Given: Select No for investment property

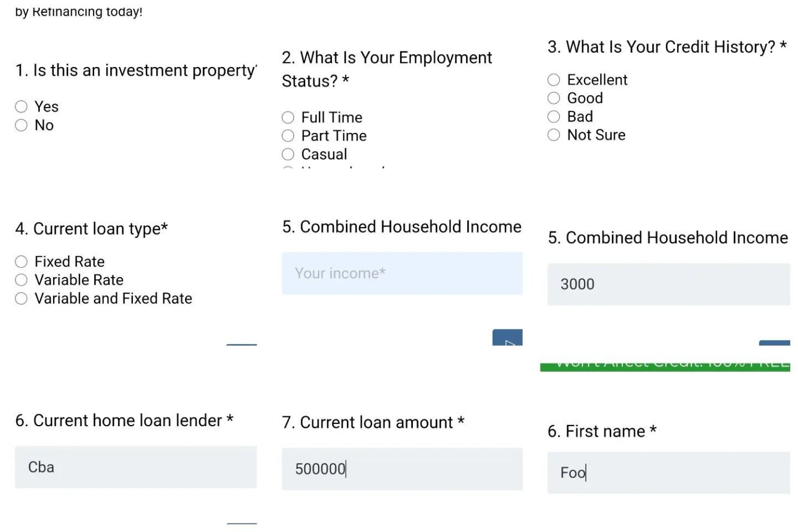Looking at the screenshot, I should [21, 126].
